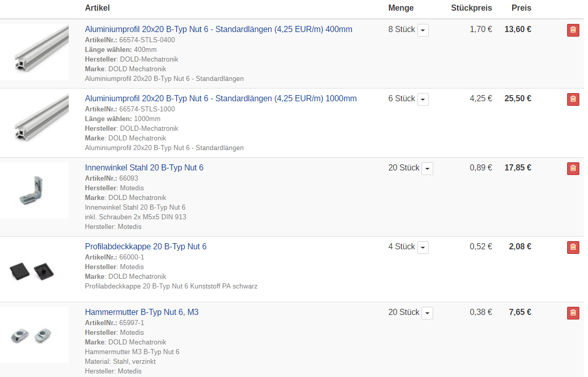The width and height of the screenshot is (588, 377).
Task: Change Innenwinkel Stahl quantity dropdown
Action: [x=427, y=169]
